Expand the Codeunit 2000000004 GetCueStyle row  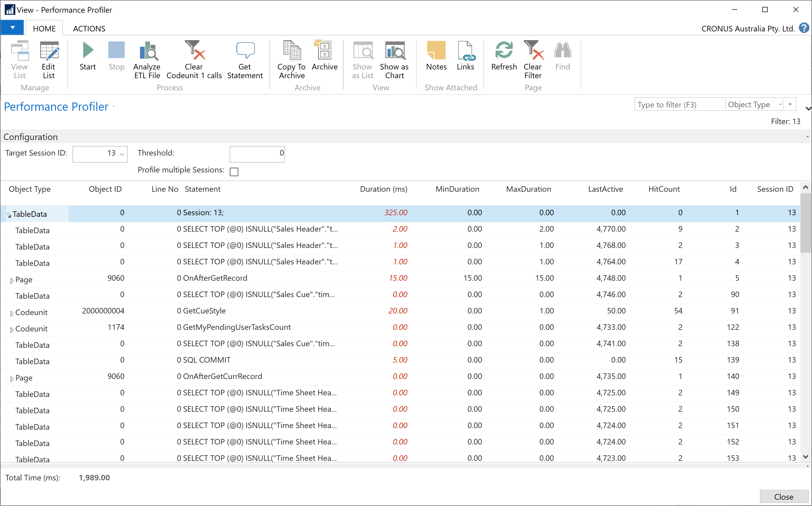11,311
